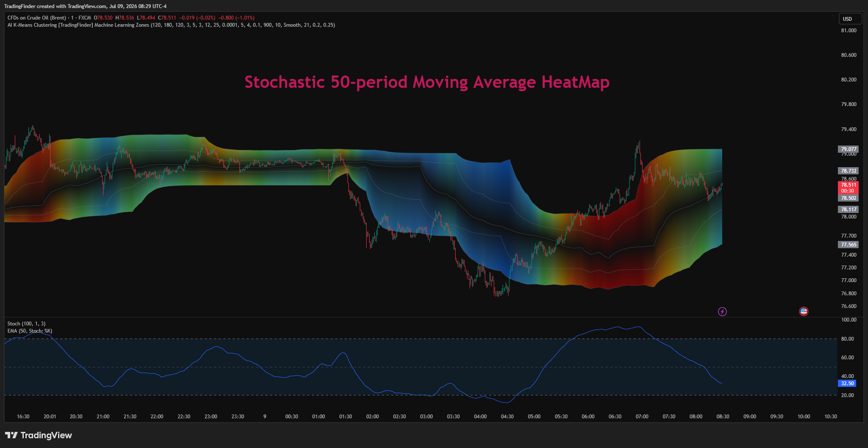Click the 78.502 zone price label
This screenshot has width=868, height=448.
click(849, 198)
